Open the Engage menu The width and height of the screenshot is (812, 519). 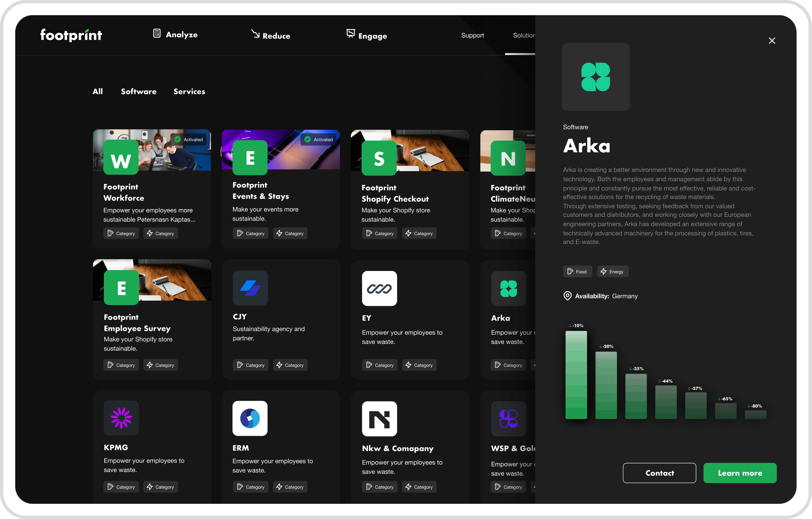click(367, 35)
